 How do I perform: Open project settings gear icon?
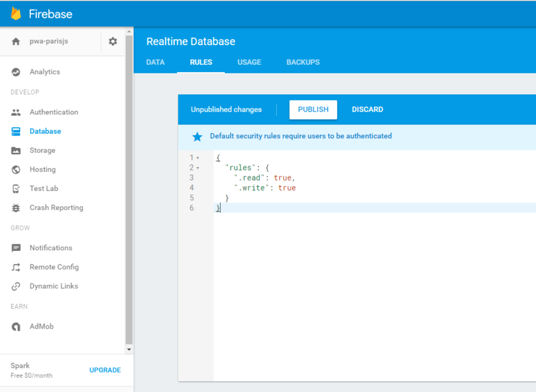click(x=113, y=41)
